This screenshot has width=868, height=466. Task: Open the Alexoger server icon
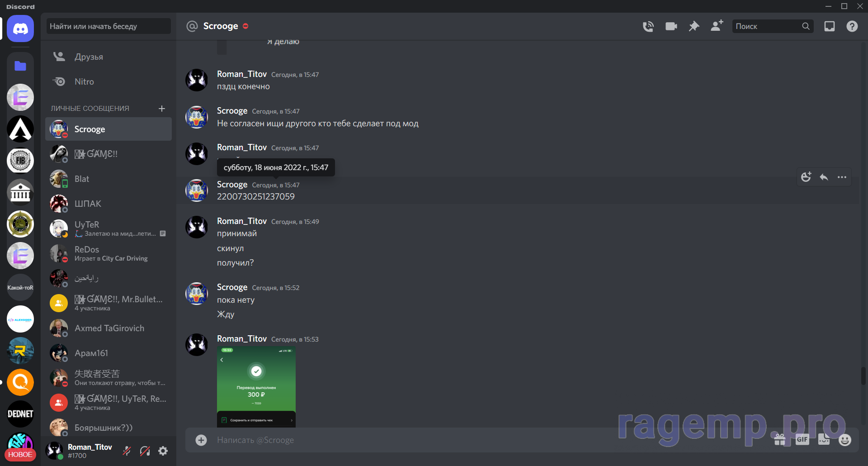click(x=20, y=319)
